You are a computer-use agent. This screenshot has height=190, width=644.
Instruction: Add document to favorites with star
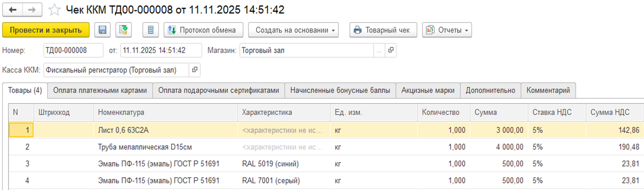coord(55,10)
